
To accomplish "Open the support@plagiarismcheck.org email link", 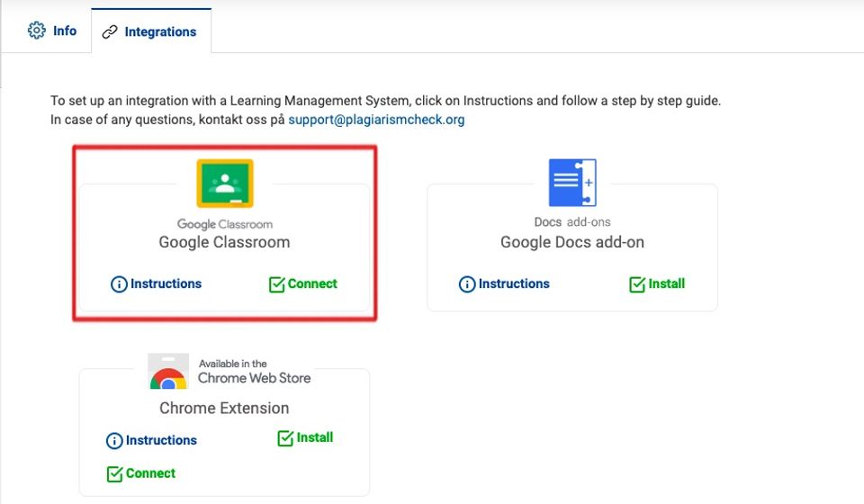I will [x=376, y=119].
